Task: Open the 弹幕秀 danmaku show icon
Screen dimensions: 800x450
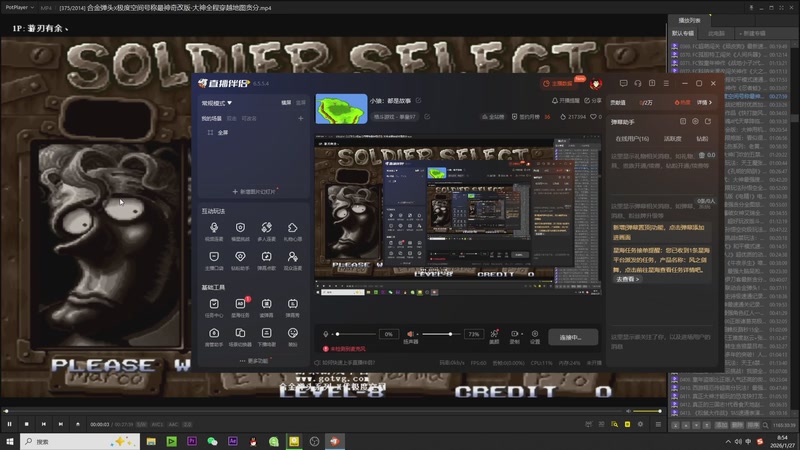Action: tap(292, 304)
